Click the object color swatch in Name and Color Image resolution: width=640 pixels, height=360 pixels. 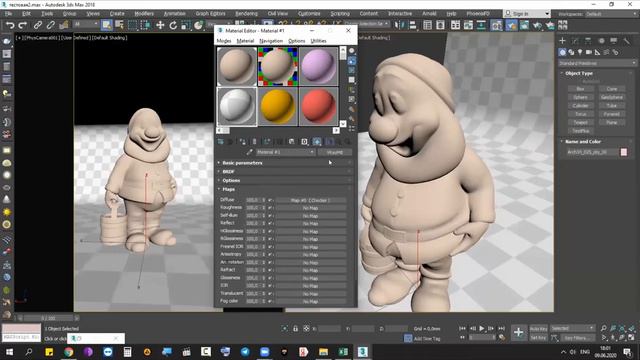coord(624,152)
